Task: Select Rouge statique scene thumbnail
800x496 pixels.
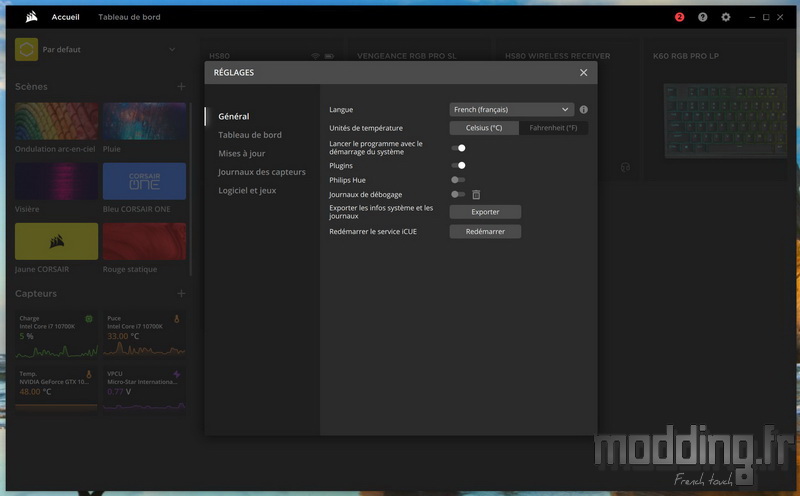Action: [144, 241]
